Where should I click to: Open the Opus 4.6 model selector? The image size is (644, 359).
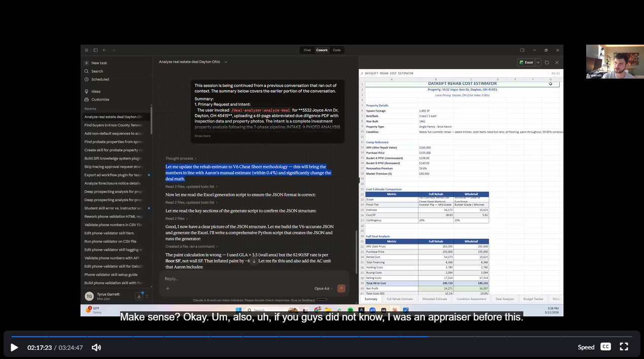(x=324, y=289)
